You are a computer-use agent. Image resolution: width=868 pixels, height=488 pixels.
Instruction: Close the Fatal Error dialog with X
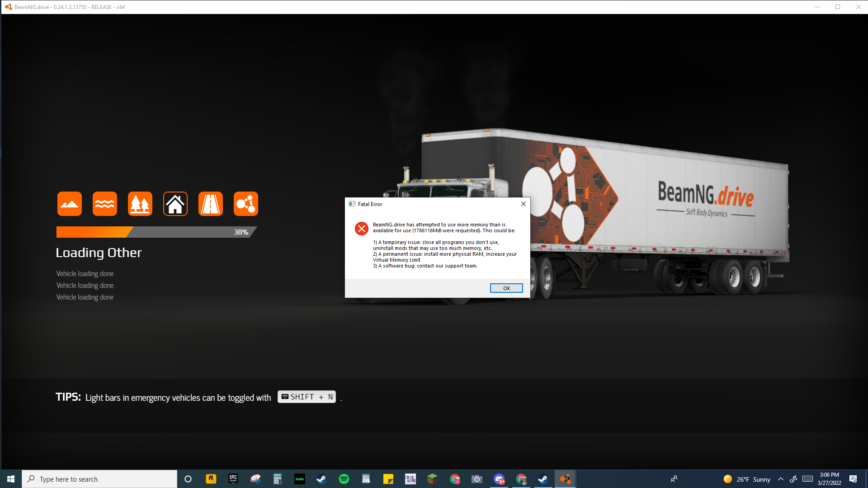pyautogui.click(x=524, y=204)
